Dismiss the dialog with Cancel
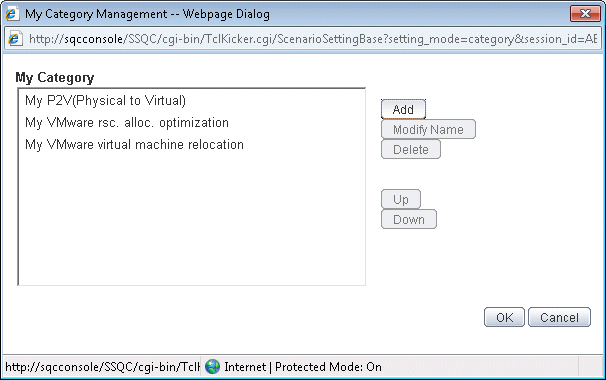Image resolution: width=606 pixels, height=380 pixels. [559, 317]
